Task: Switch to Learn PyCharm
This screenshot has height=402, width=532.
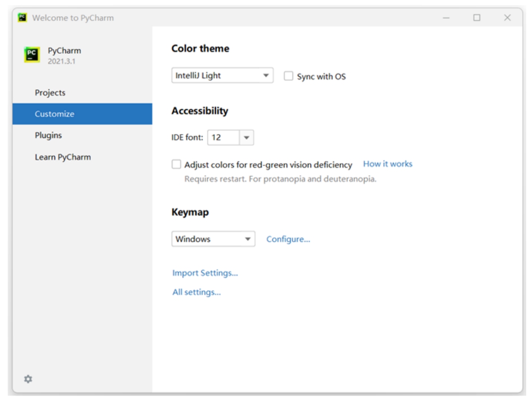Action: coord(82,157)
